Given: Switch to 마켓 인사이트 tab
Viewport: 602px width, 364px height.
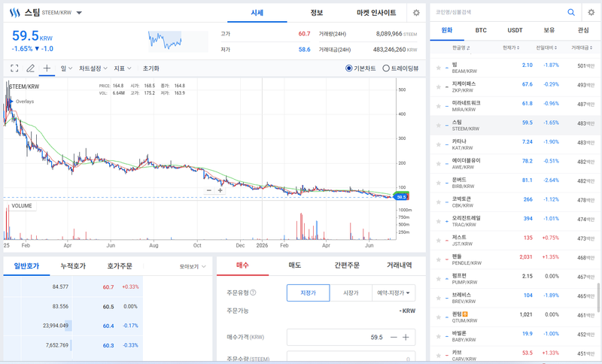Looking at the screenshot, I should (x=376, y=13).
